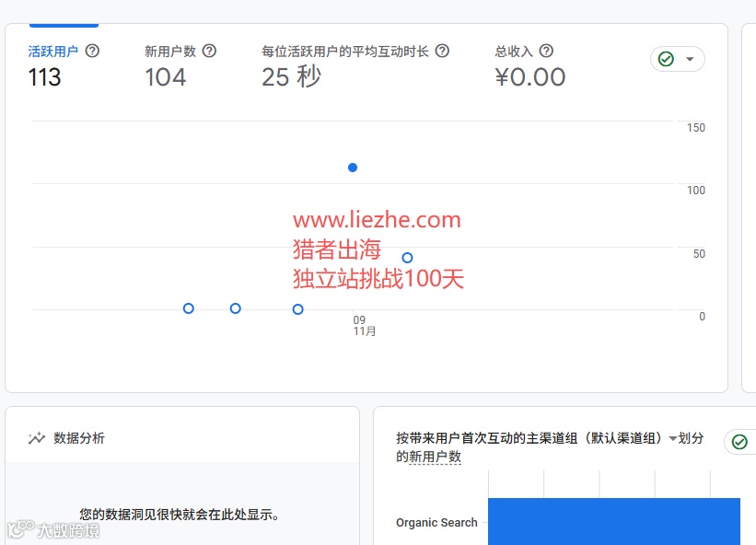Expand 主渠道组（默认渠道组） dimension dropdown
This screenshot has width=756, height=545.
[x=672, y=438]
